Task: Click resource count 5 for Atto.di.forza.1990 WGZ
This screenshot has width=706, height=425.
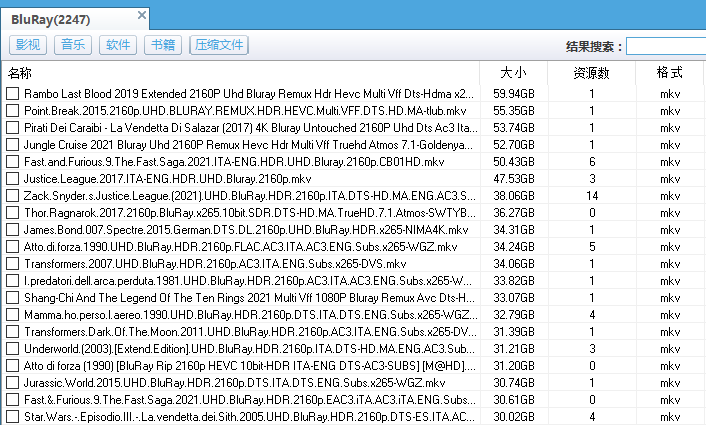Action: pos(592,247)
